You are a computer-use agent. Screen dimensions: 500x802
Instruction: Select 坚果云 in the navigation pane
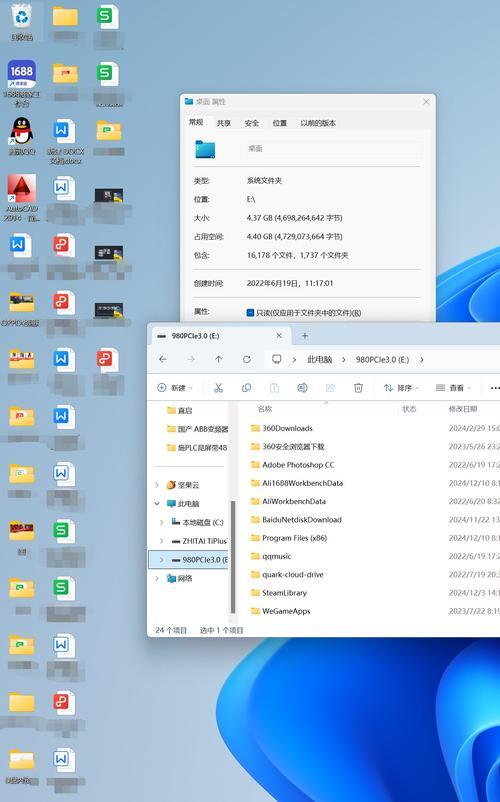(189, 485)
